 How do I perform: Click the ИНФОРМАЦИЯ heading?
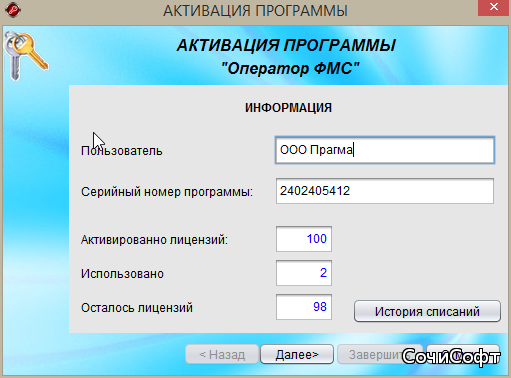click(x=288, y=108)
